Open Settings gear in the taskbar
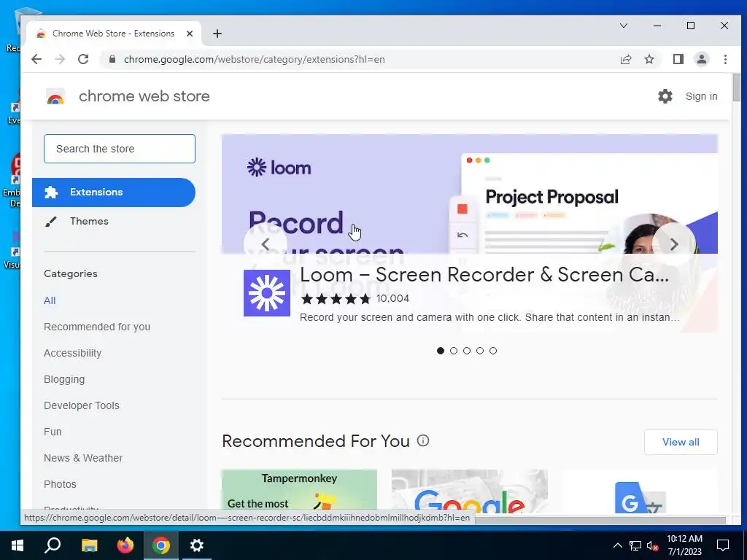This screenshot has height=560, width=747. [197, 545]
